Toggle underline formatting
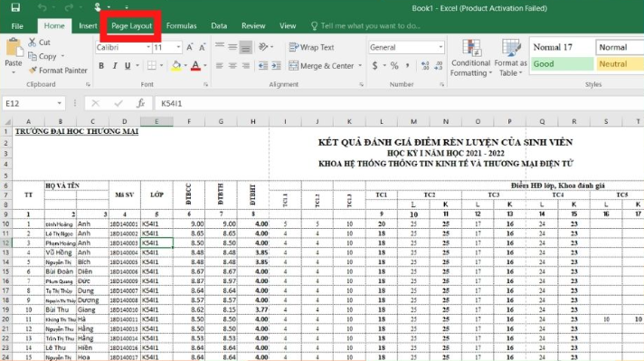 (x=128, y=65)
